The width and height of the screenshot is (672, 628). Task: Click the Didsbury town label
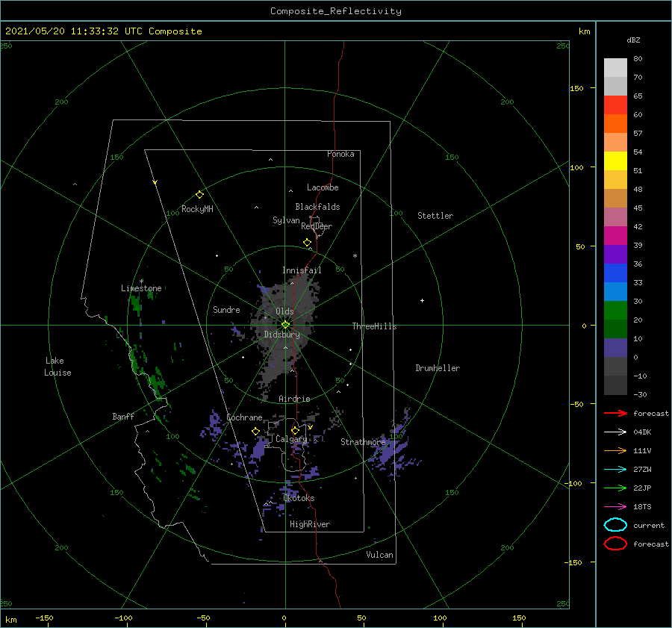coord(282,335)
